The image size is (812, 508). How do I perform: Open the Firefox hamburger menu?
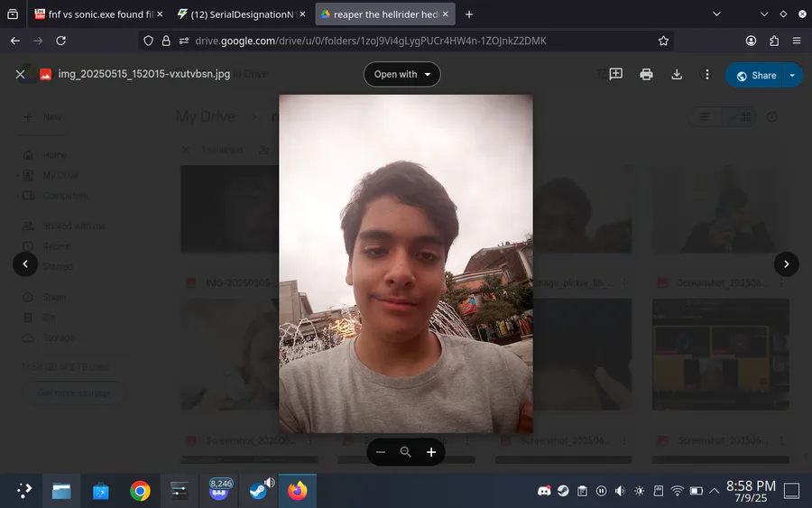(797, 41)
